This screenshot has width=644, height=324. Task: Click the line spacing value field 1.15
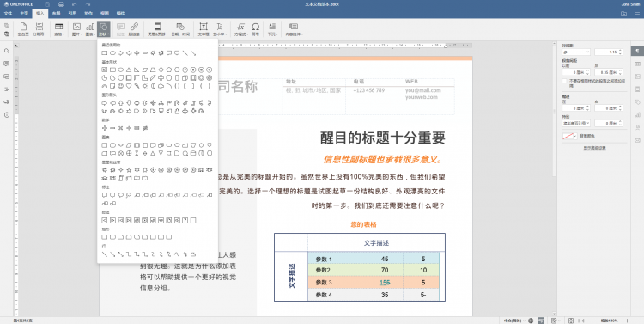pyautogui.click(x=608, y=52)
